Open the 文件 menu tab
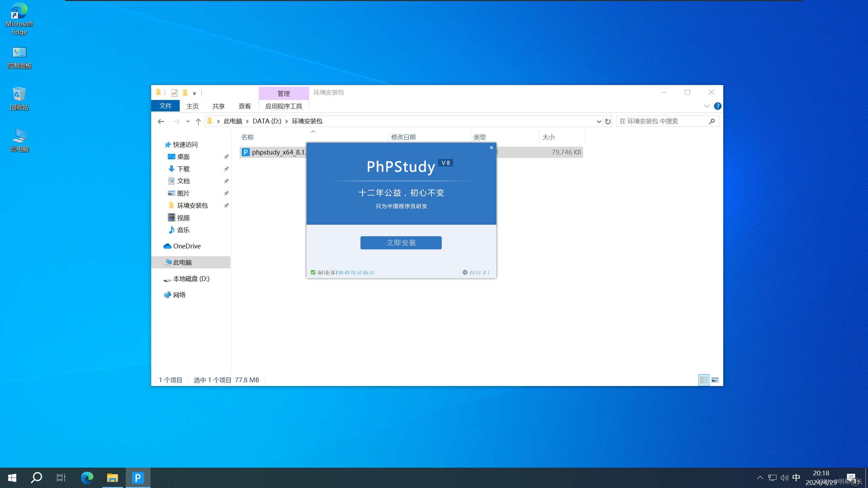This screenshot has height=488, width=868. [x=165, y=106]
